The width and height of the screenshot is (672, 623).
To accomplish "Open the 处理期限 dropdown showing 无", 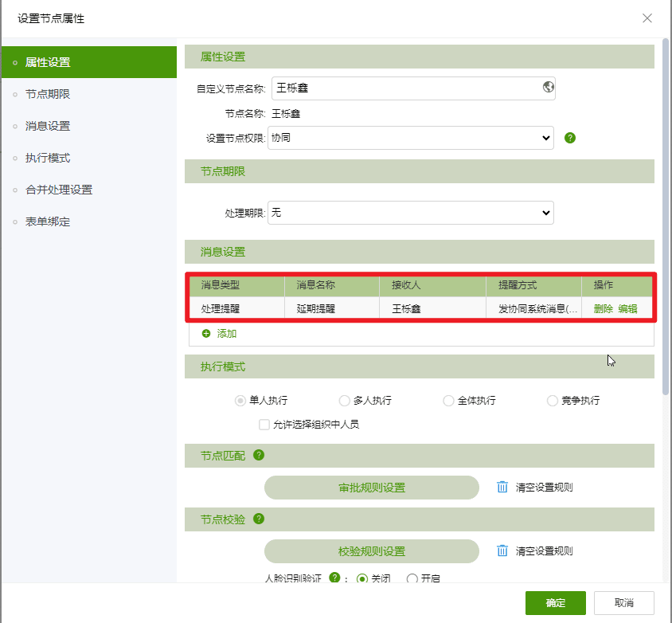I will [x=411, y=213].
